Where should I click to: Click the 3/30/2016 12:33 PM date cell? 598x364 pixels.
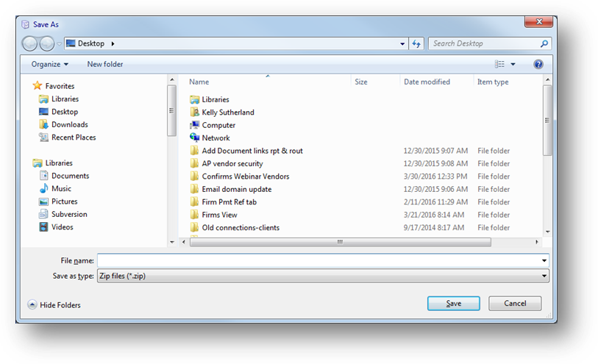pyautogui.click(x=435, y=176)
